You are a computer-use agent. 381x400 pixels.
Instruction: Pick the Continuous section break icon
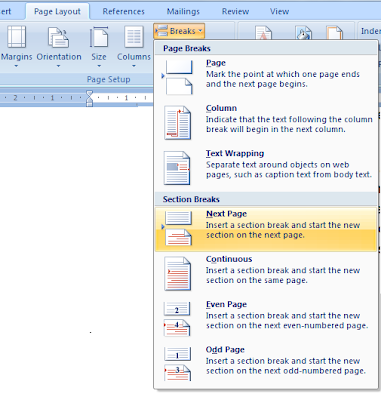pyautogui.click(x=178, y=273)
